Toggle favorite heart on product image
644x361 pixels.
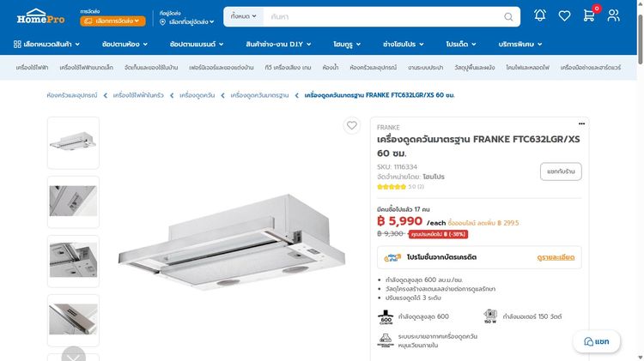pyautogui.click(x=351, y=125)
